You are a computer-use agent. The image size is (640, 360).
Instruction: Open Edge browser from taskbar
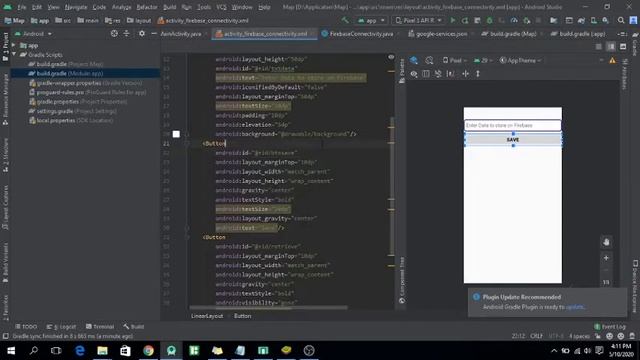point(80,350)
